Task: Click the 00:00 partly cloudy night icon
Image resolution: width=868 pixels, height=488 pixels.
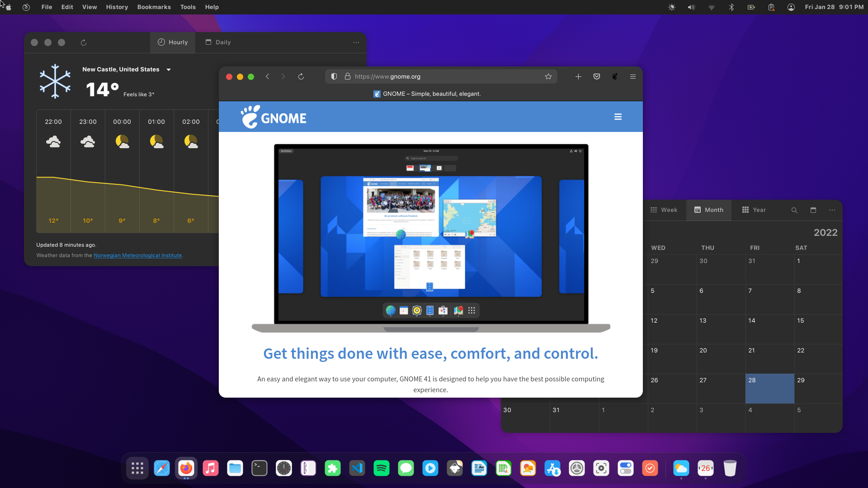Action: click(122, 142)
